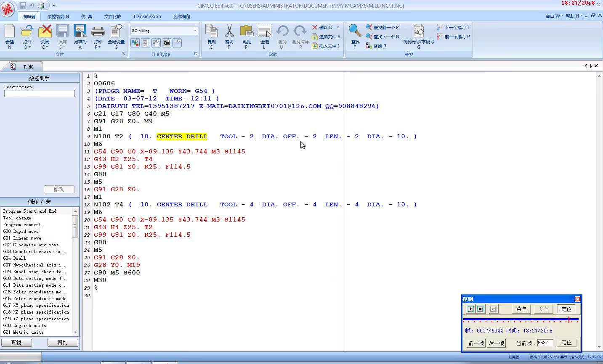
Task: Switch to 迷你编程 tab
Action: tap(182, 16)
